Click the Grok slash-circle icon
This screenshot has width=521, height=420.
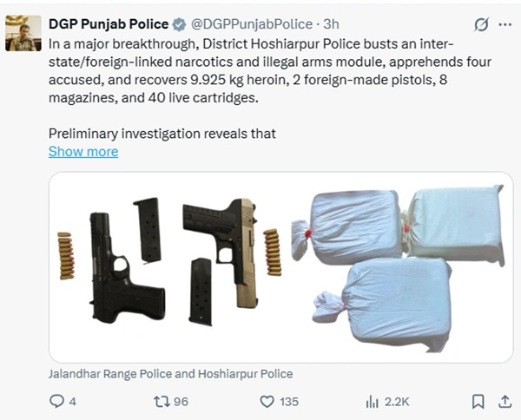(x=481, y=24)
